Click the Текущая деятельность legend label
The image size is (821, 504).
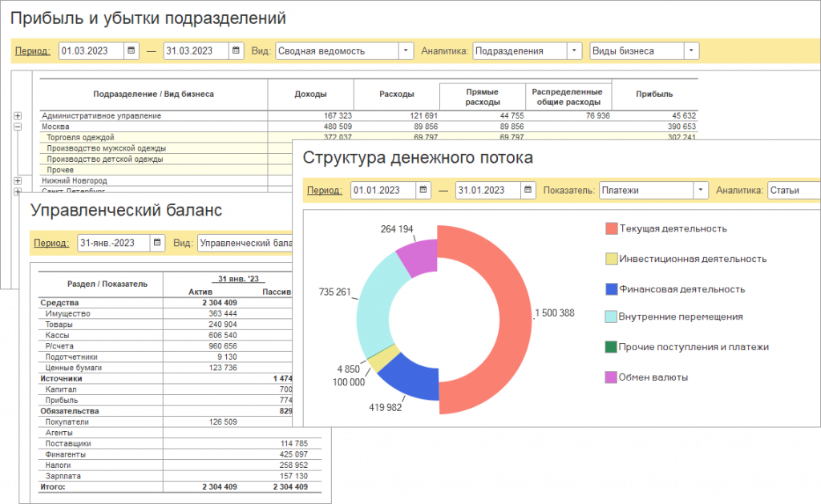click(x=673, y=228)
